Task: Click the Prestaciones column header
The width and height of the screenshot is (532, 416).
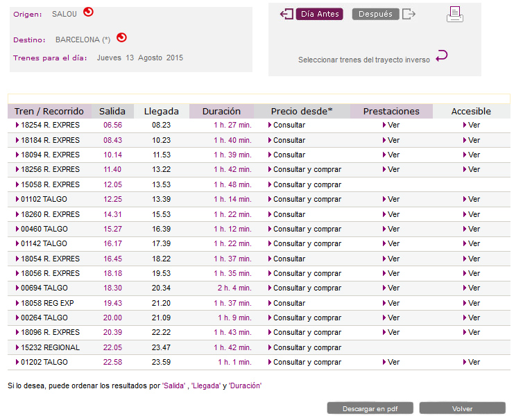Action: [391, 111]
